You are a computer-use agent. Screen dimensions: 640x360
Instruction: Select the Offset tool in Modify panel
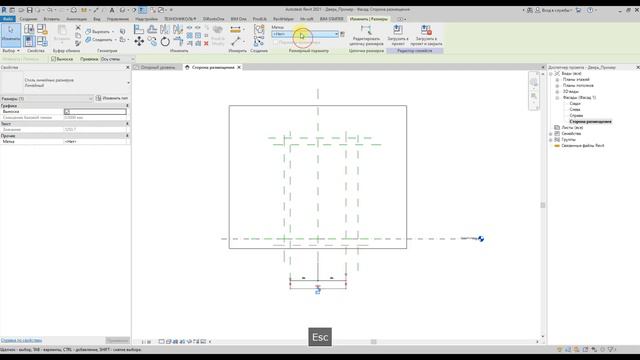click(152, 29)
